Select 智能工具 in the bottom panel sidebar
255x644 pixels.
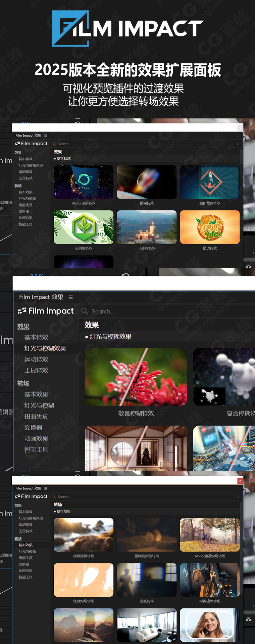click(25, 577)
